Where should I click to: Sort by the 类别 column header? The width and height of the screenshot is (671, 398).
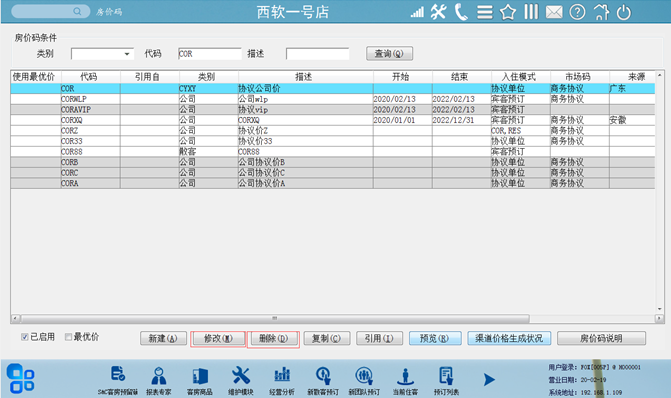[208, 77]
